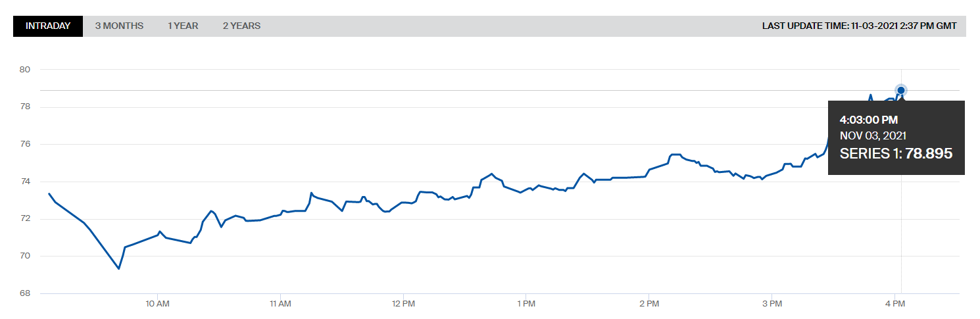Screen dimensions: 980x319
Task: Show the 2 YEARS chart range
Action: tap(241, 26)
